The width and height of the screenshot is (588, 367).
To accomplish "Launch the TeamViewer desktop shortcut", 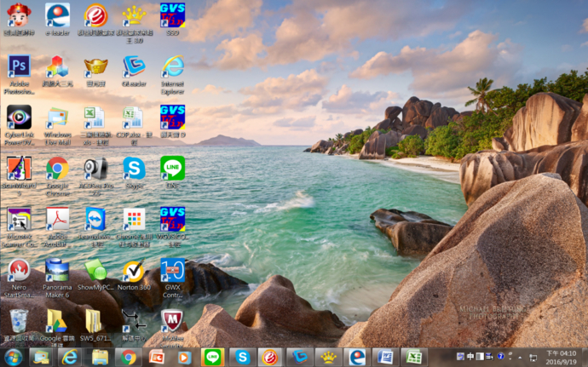I will click(95, 219).
